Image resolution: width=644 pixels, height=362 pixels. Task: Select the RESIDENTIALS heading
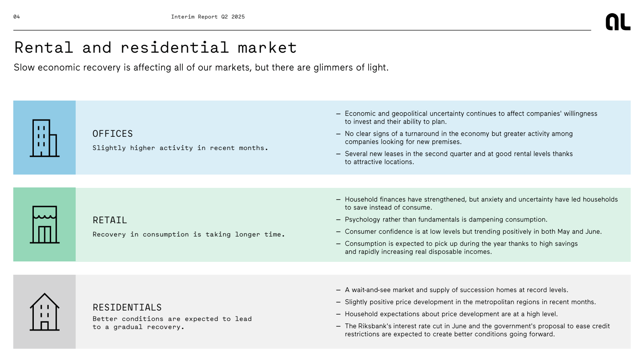coord(127,307)
